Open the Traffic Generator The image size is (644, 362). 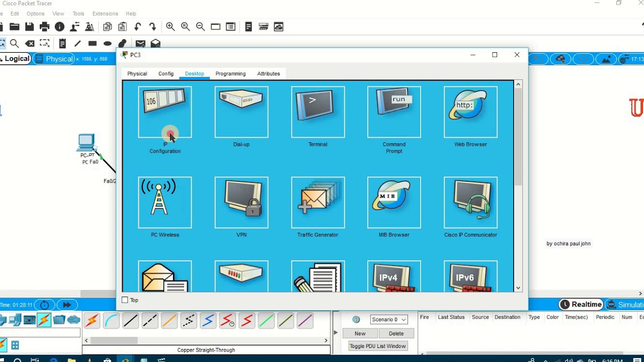(x=318, y=203)
